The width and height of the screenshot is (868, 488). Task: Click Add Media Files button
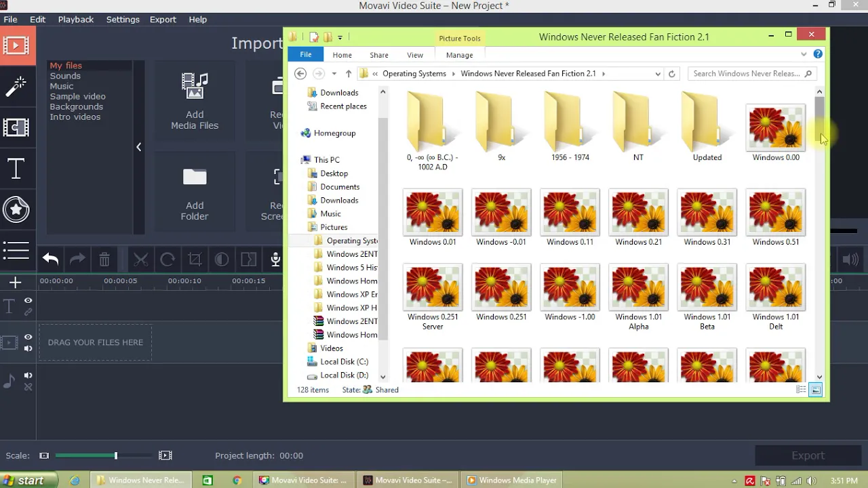[195, 101]
